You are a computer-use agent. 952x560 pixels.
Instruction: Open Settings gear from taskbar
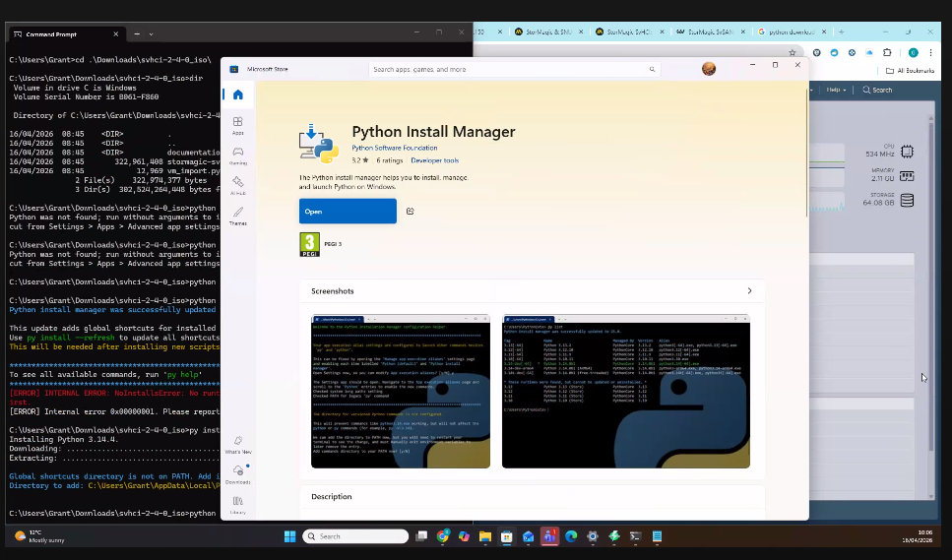593,536
